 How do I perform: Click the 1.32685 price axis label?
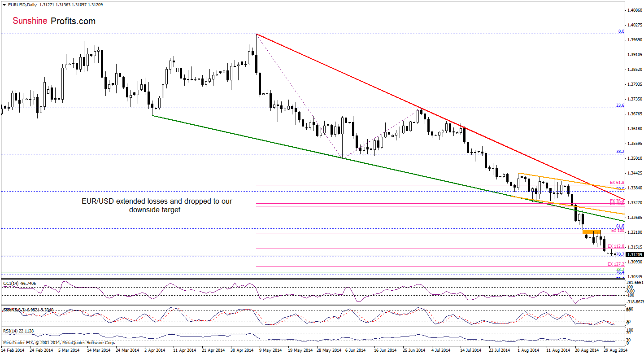(635, 217)
